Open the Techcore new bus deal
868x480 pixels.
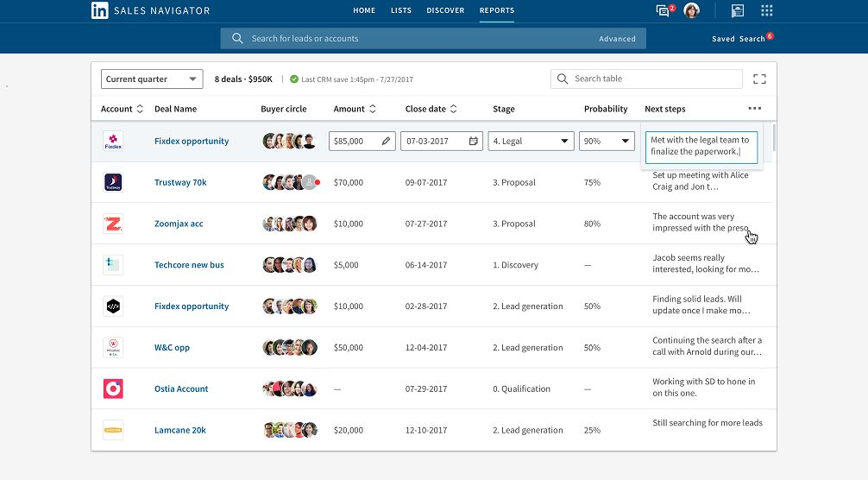(x=189, y=265)
